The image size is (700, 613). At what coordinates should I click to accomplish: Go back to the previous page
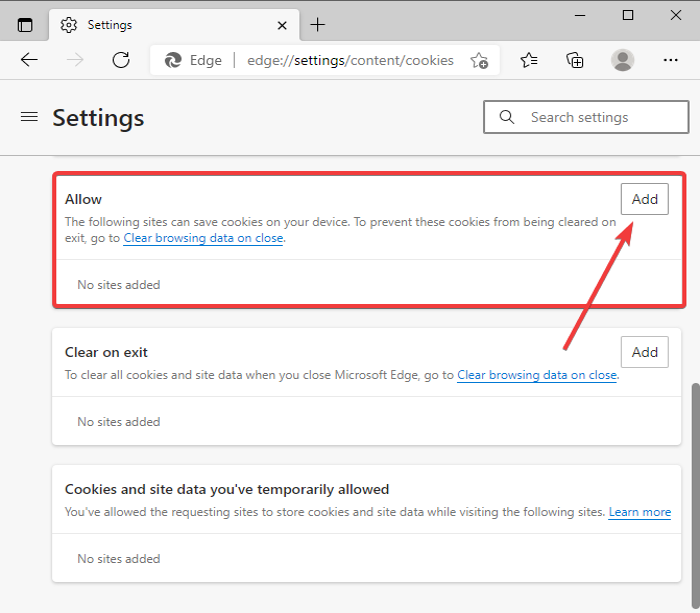tap(29, 60)
